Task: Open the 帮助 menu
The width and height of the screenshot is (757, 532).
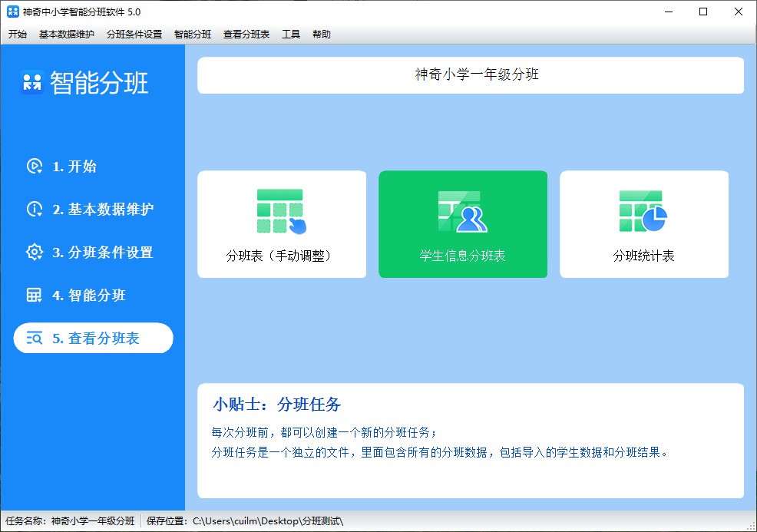Action: (x=322, y=35)
